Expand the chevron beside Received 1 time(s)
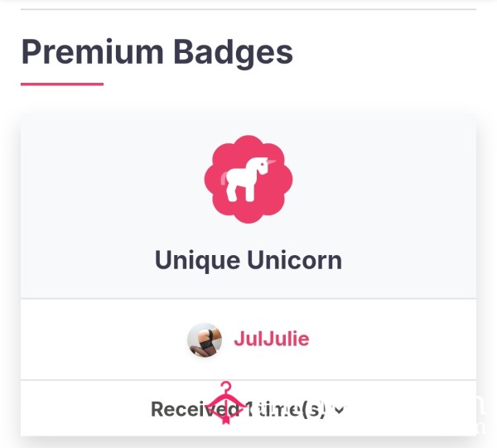 (x=339, y=410)
